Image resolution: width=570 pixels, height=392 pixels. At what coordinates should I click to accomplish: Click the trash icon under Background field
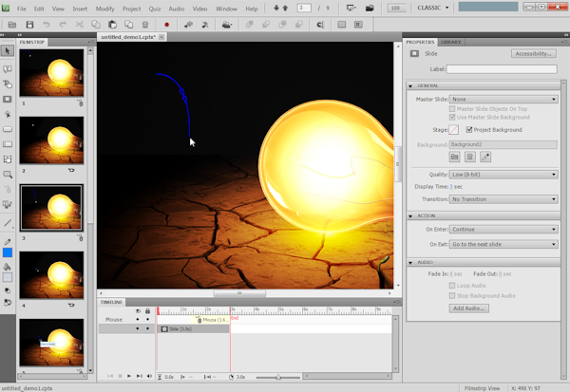click(x=469, y=156)
